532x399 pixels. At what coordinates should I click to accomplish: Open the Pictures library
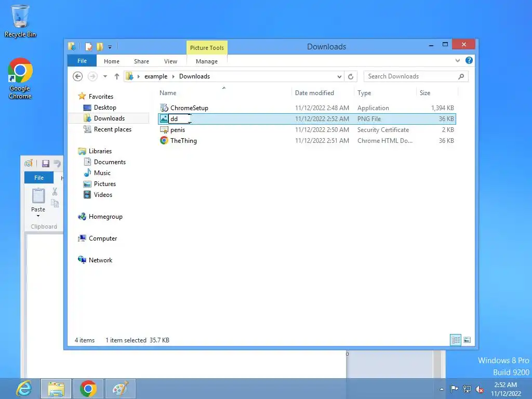(x=105, y=183)
